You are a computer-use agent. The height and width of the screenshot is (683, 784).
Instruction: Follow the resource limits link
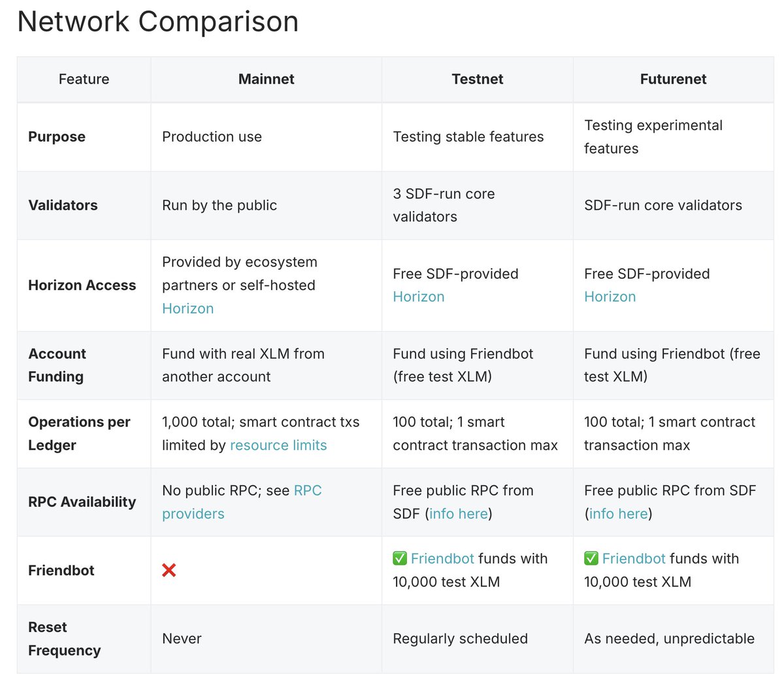(x=278, y=445)
